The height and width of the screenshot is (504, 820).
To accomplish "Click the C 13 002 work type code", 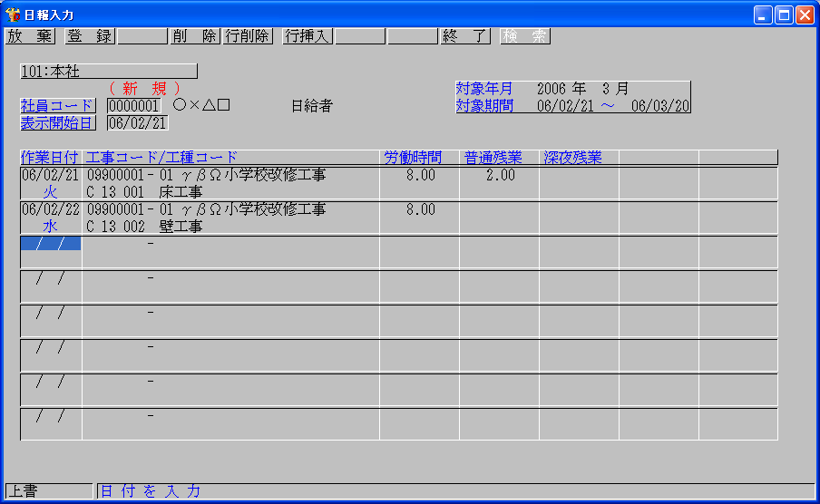I will (x=115, y=227).
